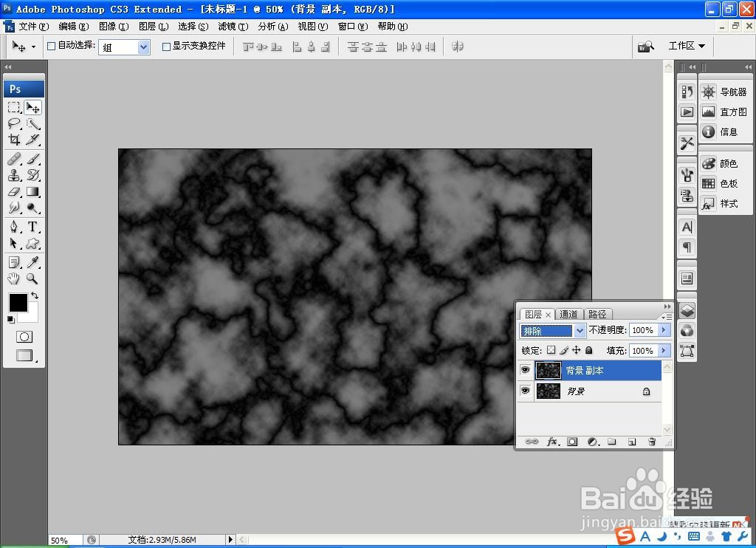Select the History Brush tool
The width and height of the screenshot is (756, 548).
pyautogui.click(x=32, y=175)
